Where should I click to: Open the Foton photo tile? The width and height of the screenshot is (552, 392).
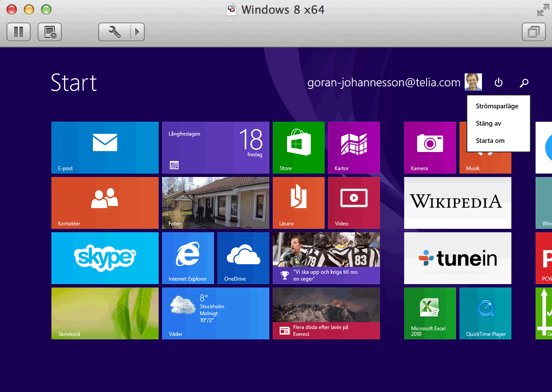[216, 202]
